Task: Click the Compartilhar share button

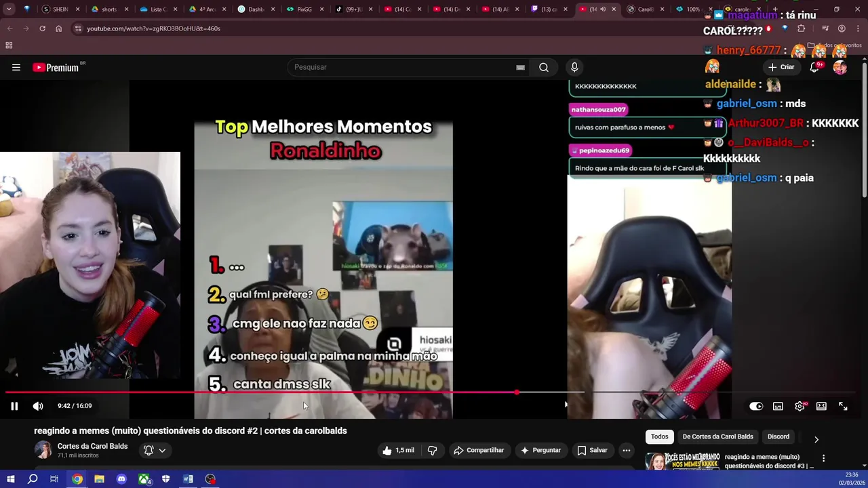Action: click(479, 450)
